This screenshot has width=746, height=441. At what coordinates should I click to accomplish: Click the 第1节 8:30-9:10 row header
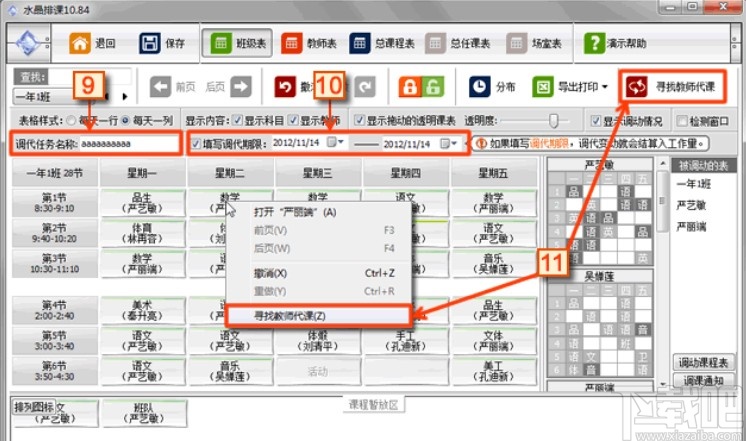pos(55,203)
